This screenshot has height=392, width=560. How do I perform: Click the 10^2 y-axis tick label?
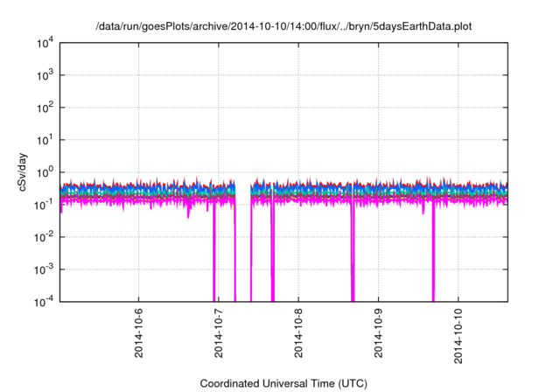(45, 108)
